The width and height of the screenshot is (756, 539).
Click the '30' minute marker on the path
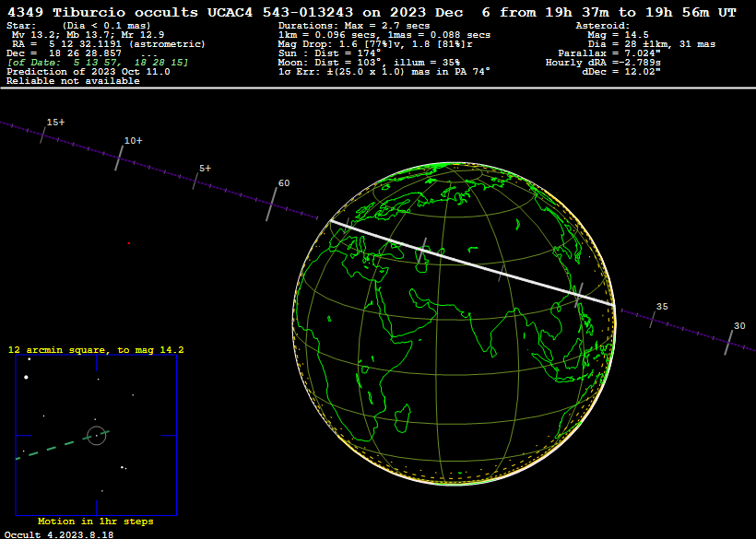coord(739,326)
